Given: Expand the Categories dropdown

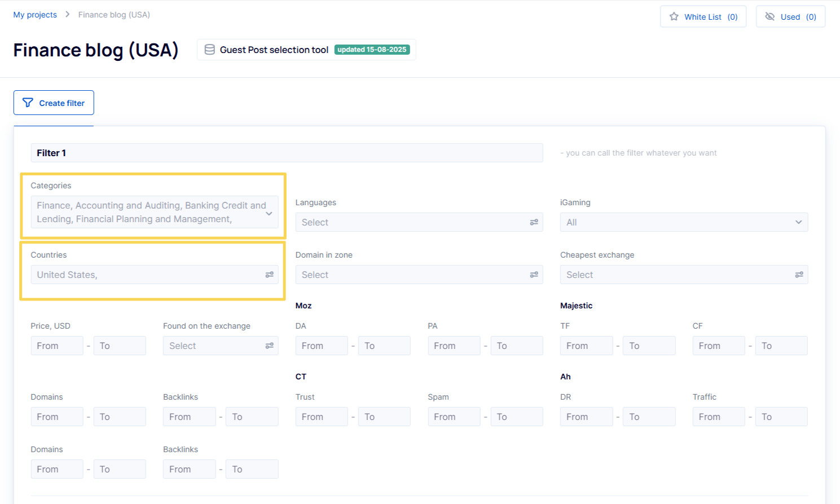Looking at the screenshot, I should (269, 213).
